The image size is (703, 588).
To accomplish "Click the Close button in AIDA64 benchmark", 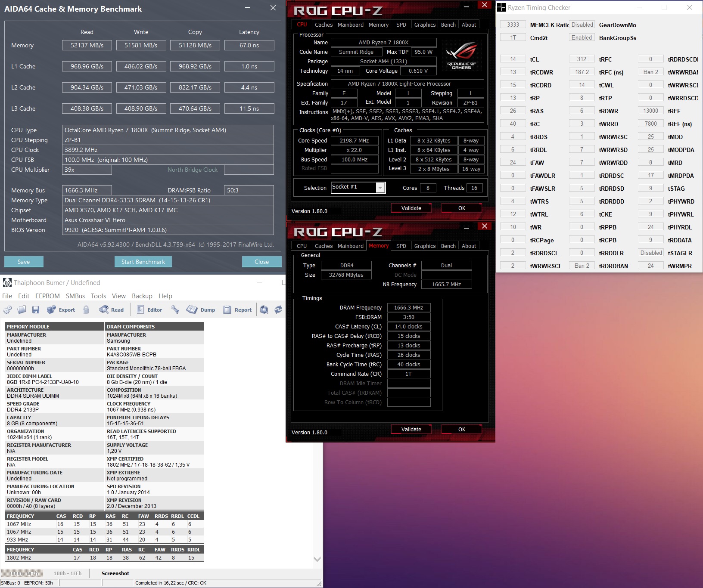I will 261,262.
